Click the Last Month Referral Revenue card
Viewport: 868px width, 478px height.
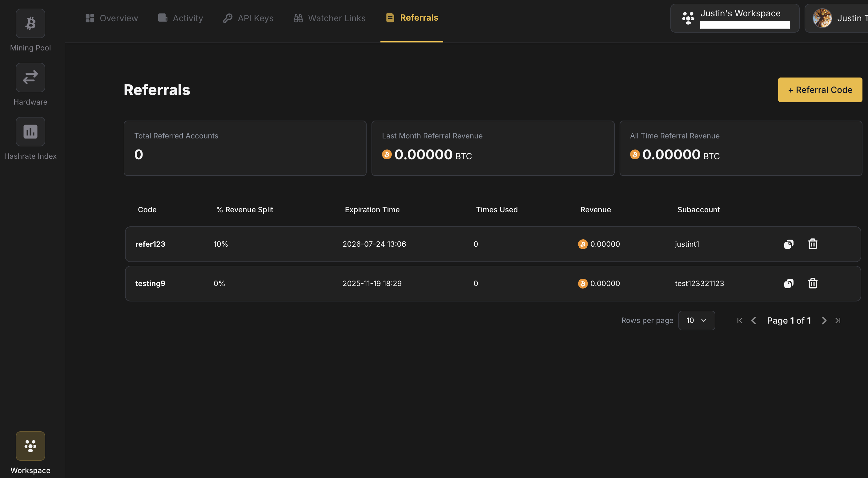click(x=493, y=149)
